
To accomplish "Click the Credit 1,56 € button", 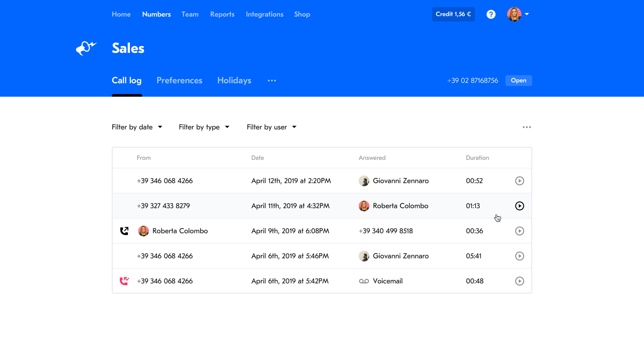I will [x=453, y=14].
